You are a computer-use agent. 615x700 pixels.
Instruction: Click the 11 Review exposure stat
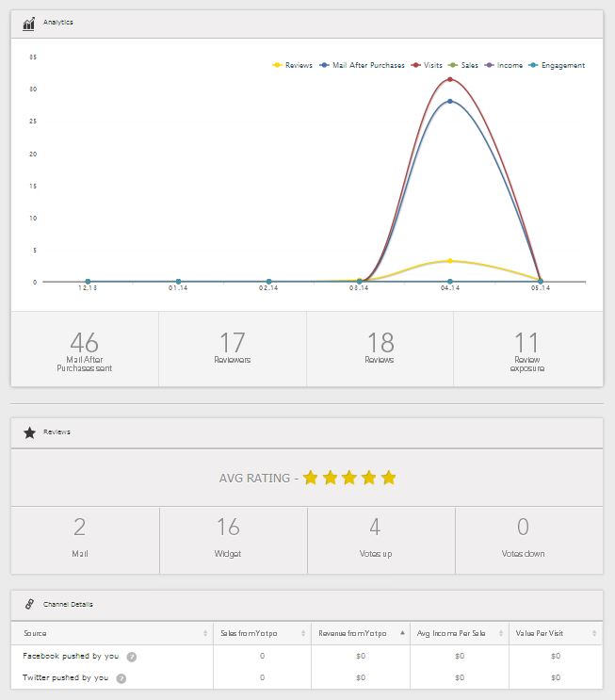point(527,350)
